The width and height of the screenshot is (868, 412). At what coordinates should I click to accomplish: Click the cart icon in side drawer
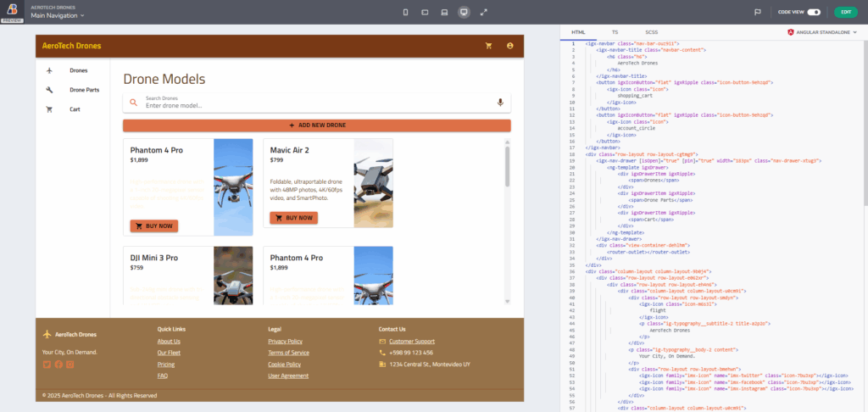tap(49, 109)
